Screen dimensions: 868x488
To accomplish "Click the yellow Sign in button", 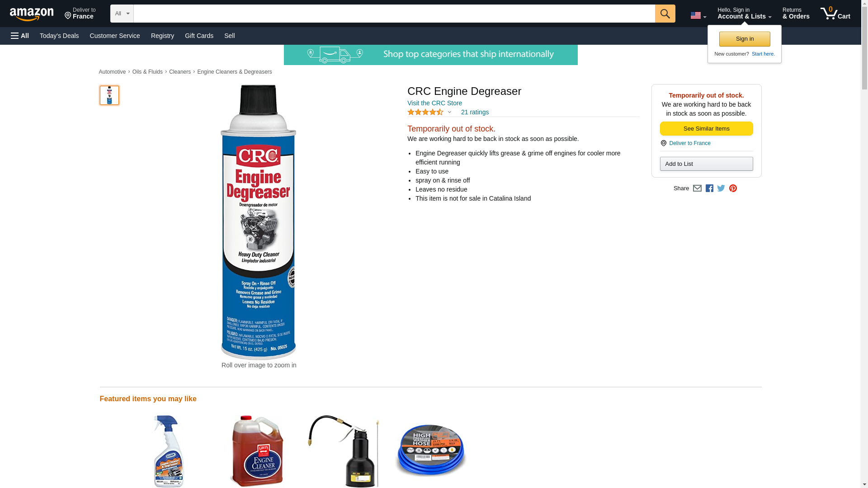I will [x=745, y=39].
